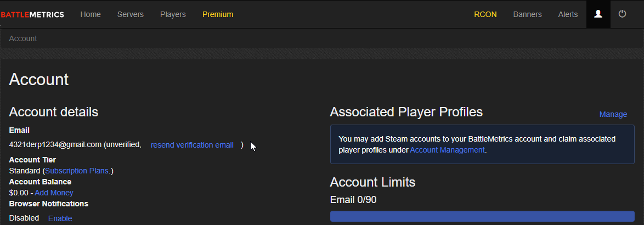
Task: Click the 4321derp1234@gmail.com email text
Action: (55, 145)
